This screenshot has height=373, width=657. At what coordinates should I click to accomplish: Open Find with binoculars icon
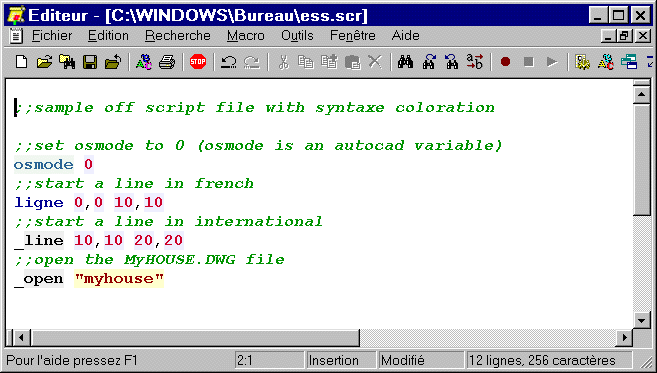[x=406, y=62]
